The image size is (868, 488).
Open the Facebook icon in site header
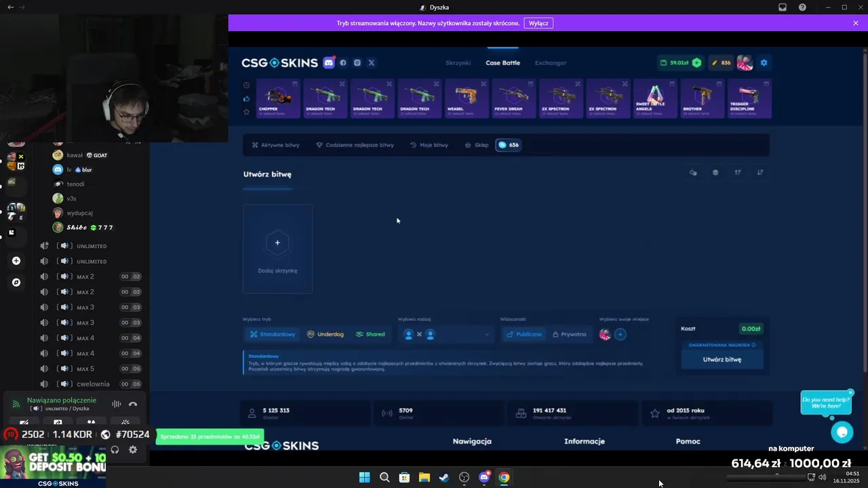(x=343, y=62)
